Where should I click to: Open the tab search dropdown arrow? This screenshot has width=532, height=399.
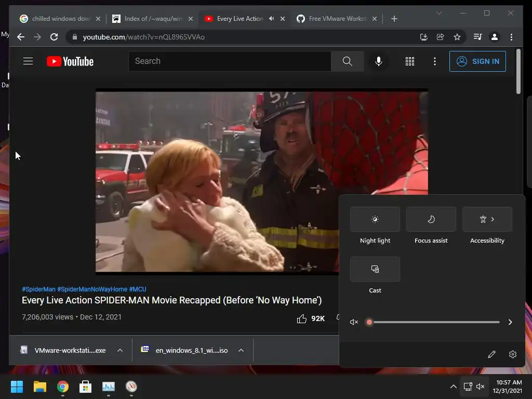point(438,13)
